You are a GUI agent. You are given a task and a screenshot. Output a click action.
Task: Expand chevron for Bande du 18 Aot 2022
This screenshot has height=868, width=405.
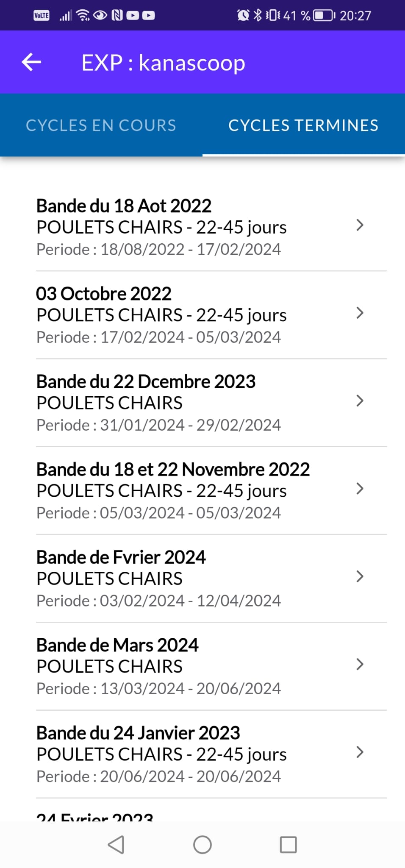(x=360, y=225)
